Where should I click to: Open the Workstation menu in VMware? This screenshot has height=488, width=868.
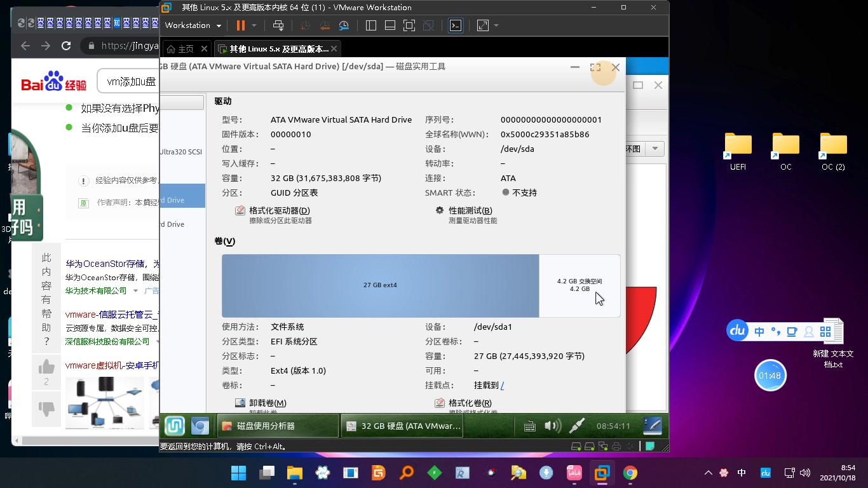click(193, 25)
